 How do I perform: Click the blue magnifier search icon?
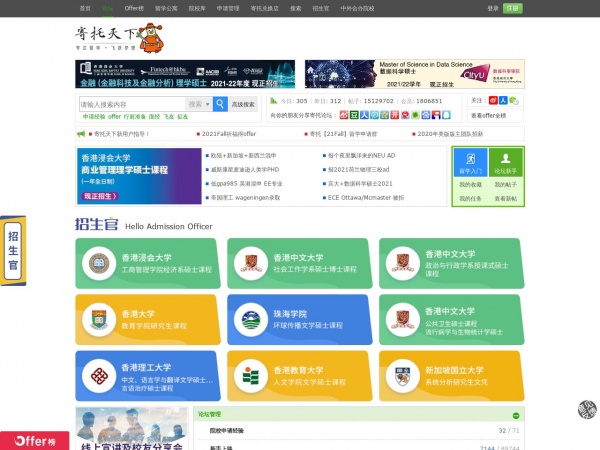click(x=220, y=104)
